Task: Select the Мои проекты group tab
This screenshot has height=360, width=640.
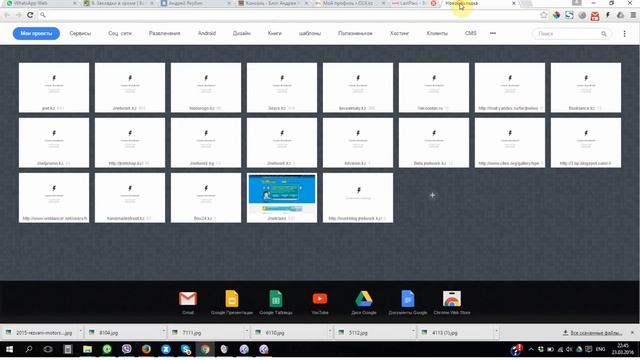Action: point(36,33)
